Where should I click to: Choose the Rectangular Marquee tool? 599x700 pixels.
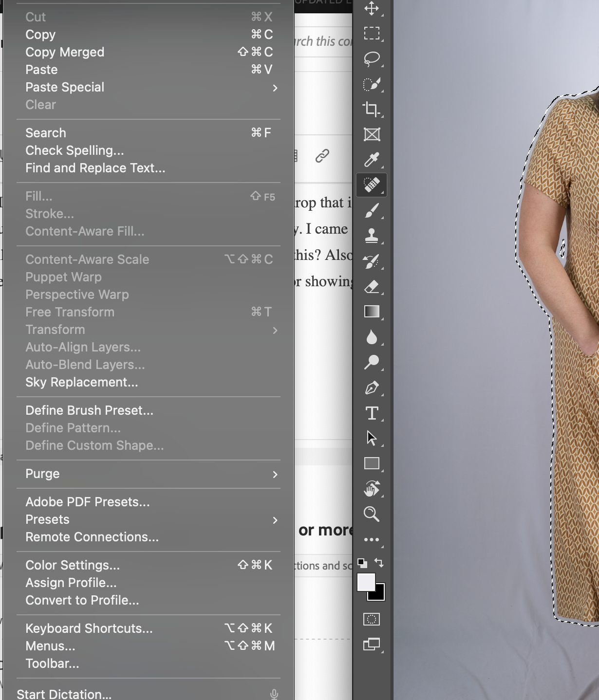click(371, 34)
